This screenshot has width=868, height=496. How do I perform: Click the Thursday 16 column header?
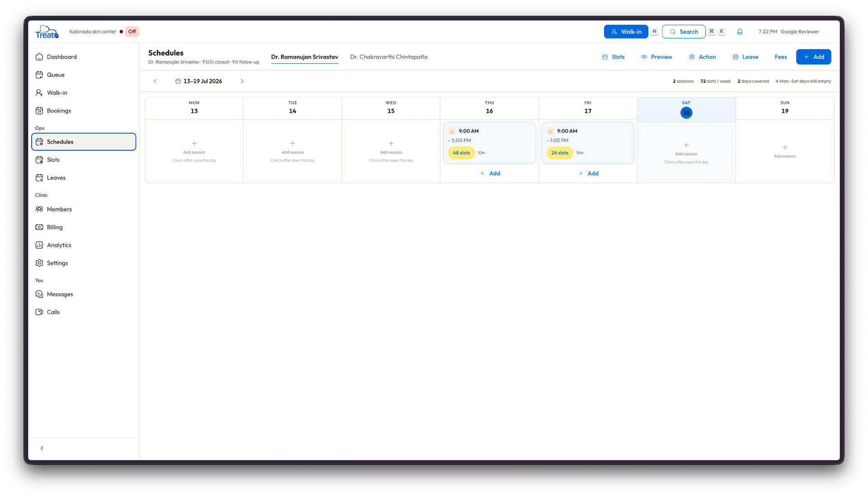click(x=490, y=108)
